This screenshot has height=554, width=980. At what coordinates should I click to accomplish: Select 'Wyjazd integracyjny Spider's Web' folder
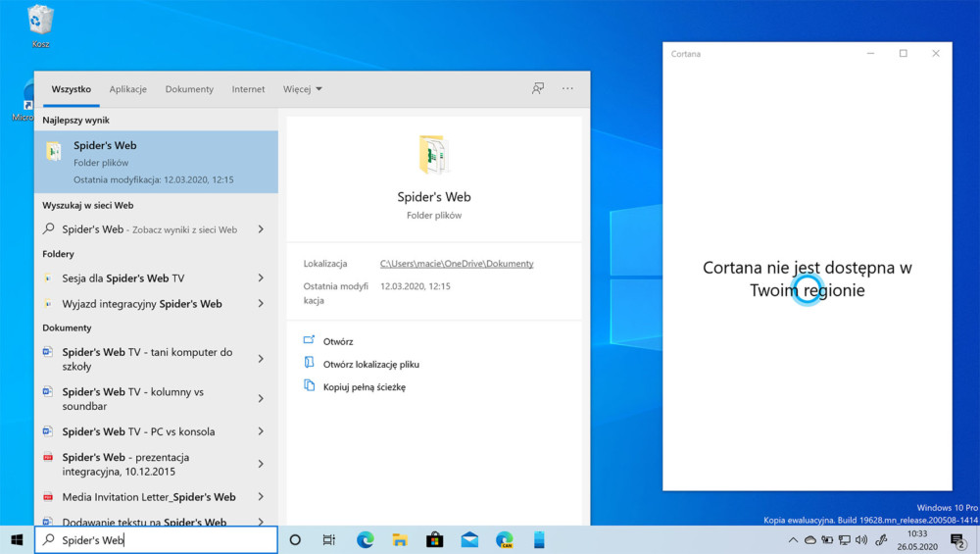tap(143, 304)
